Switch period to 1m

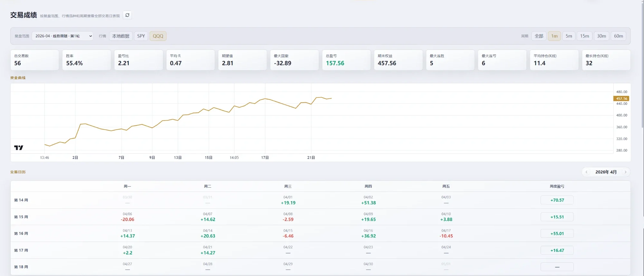click(554, 36)
